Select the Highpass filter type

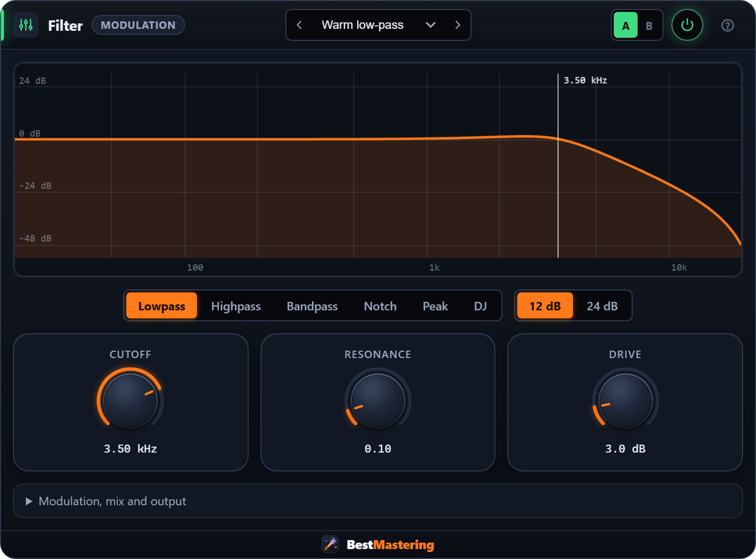click(236, 306)
